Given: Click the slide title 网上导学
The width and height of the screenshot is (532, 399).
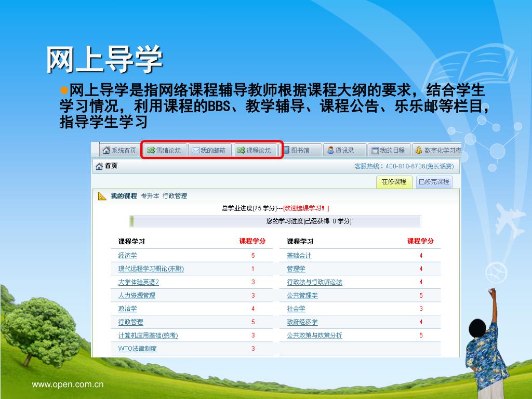Looking at the screenshot, I should point(104,59).
